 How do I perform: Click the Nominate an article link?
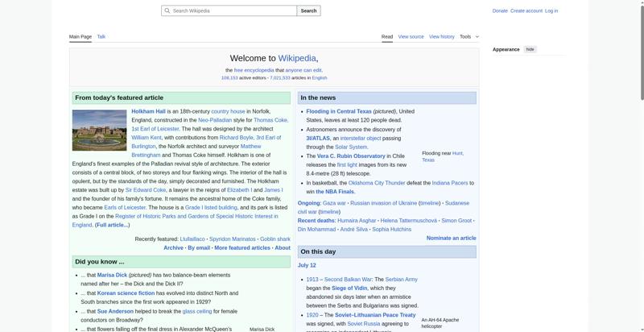coord(451,238)
